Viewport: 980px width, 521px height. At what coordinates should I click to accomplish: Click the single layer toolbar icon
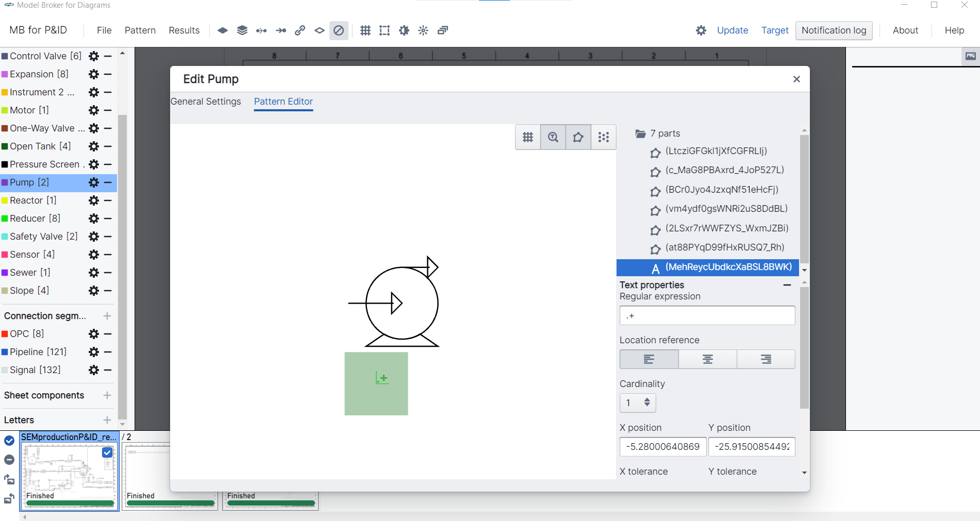click(223, 30)
